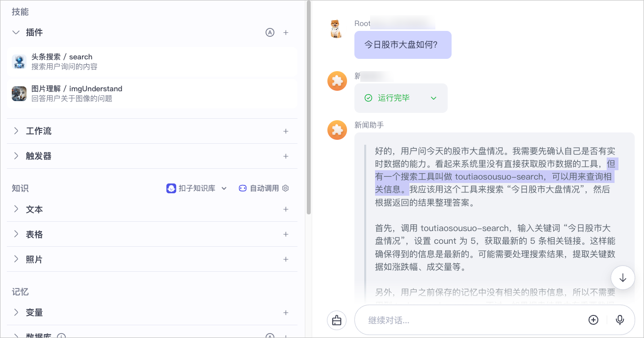Click the clear conversation toolbox icon
644x338 pixels.
[337, 320]
